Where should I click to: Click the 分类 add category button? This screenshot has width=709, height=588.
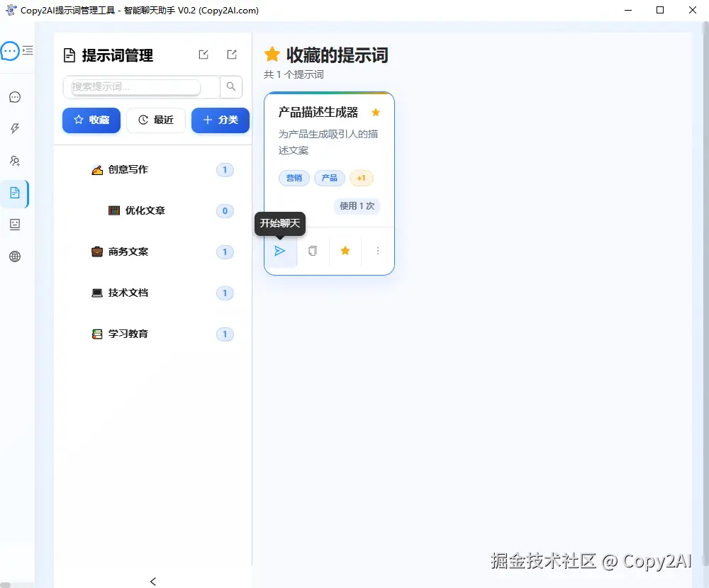click(220, 120)
